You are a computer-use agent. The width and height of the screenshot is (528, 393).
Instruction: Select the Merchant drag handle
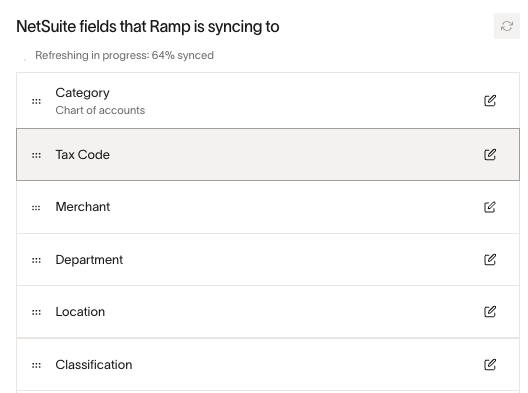[36, 208]
